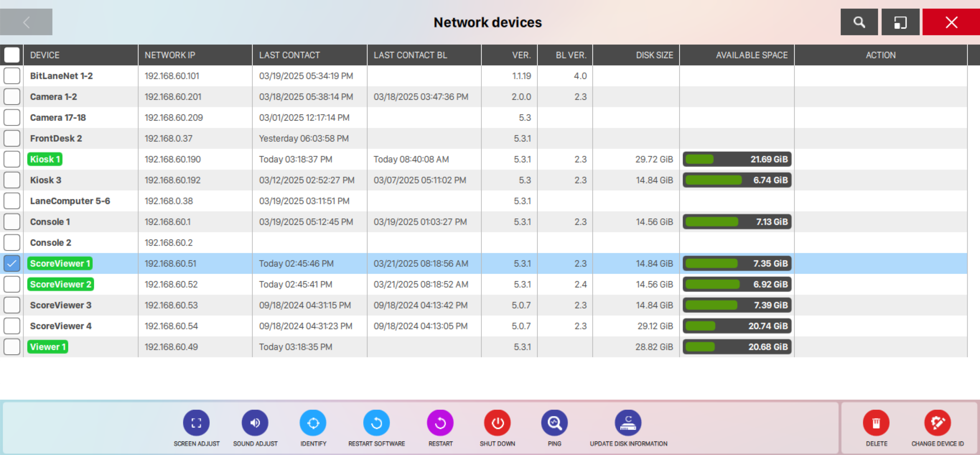The height and width of the screenshot is (455, 980).
Task: Toggle the select-all header checkbox
Action: (12, 55)
